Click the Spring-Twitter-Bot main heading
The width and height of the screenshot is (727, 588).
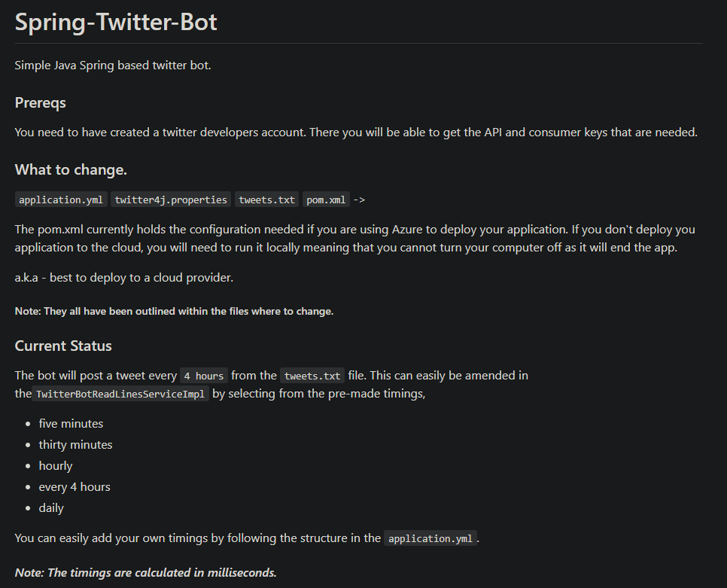[116, 22]
